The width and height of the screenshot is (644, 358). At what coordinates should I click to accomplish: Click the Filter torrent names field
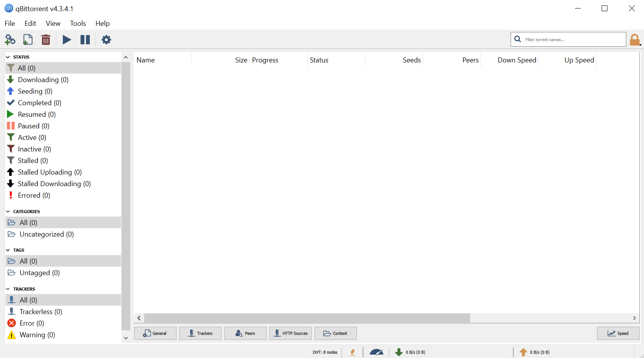point(568,39)
